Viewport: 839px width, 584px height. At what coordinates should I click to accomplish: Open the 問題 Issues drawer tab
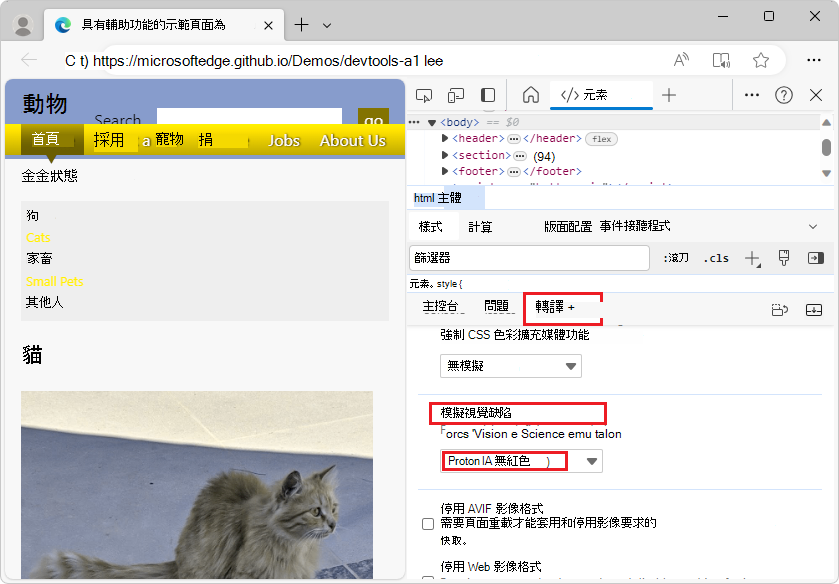click(x=496, y=306)
